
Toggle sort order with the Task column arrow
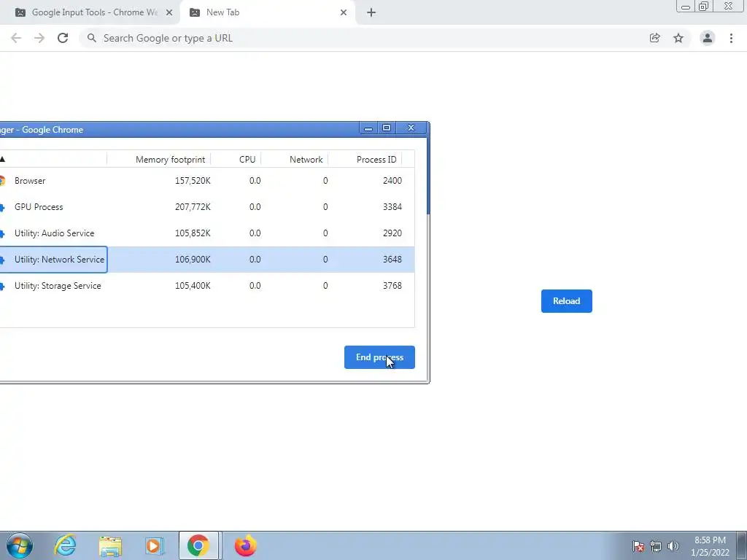2,159
